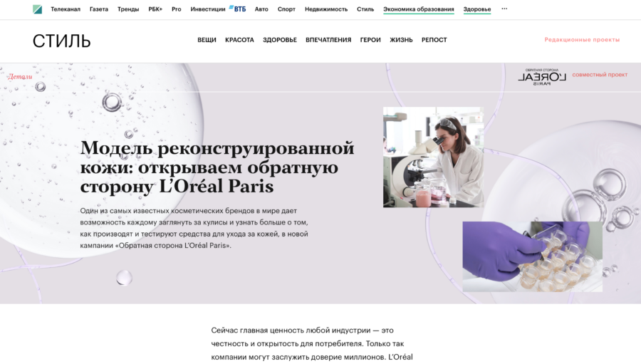Screen dimensions: 641x364
Task: Open Экономика образования link
Action: (x=418, y=9)
